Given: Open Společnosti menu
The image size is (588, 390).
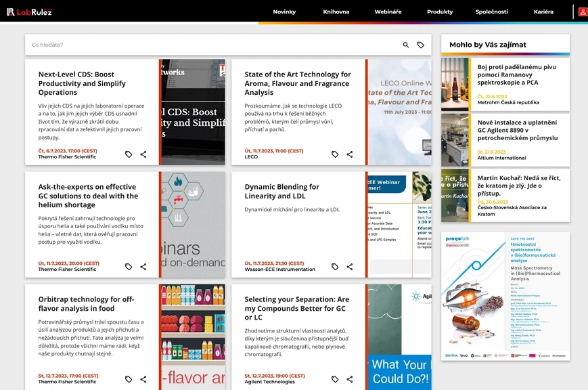Looking at the screenshot, I should (x=492, y=12).
